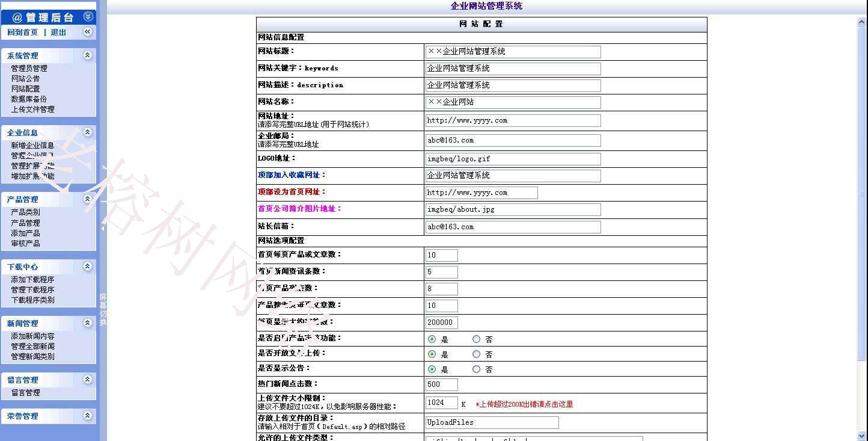The width and height of the screenshot is (868, 441).
Task: Click the 站长信箱 input field
Action: (x=513, y=227)
